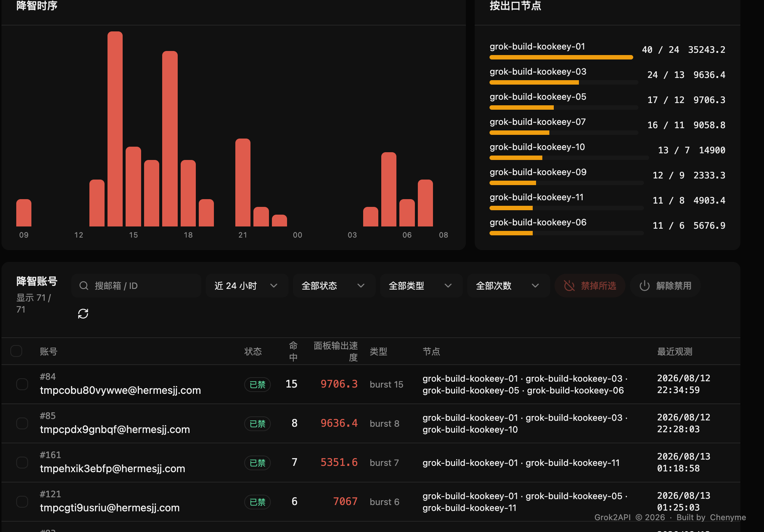Click the 状态 column header

[253, 351]
